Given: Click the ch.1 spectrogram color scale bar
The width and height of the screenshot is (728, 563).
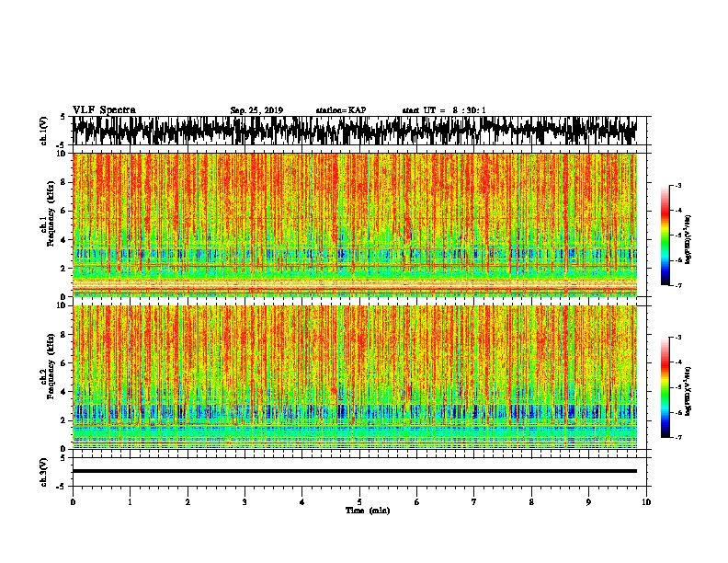Looking at the screenshot, I should click(x=665, y=236).
